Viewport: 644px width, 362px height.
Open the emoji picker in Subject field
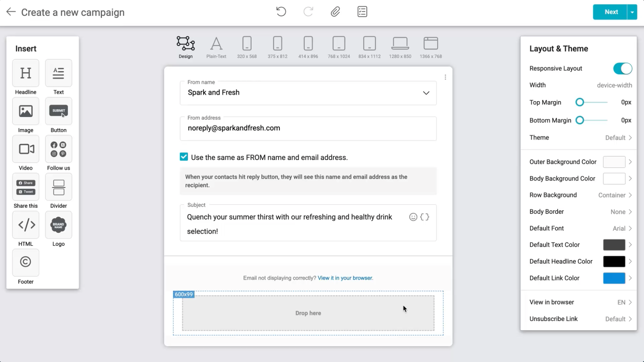tap(413, 217)
